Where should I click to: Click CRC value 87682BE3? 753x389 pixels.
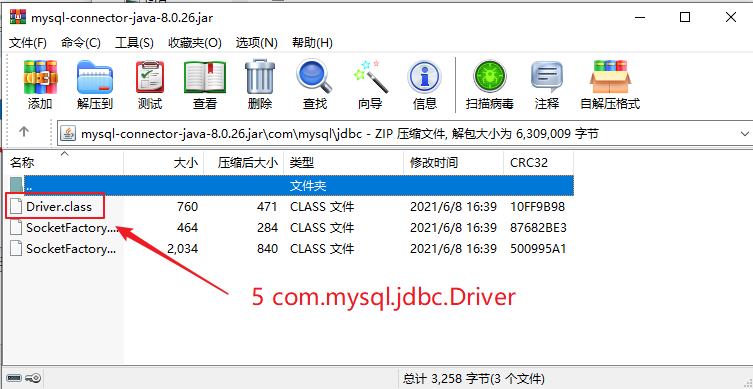[538, 228]
